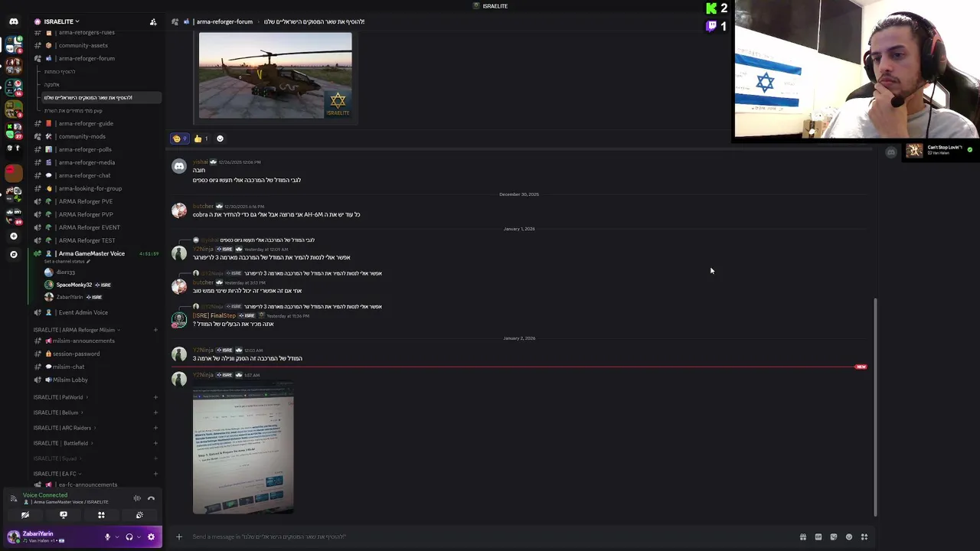Image resolution: width=980 pixels, height=551 pixels.
Task: Open community-mods forum channel
Action: [82, 136]
